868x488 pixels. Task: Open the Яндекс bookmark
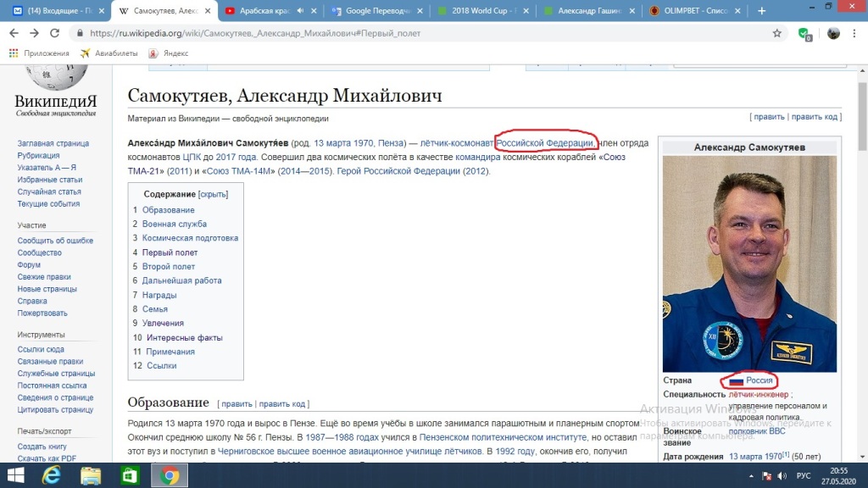pos(169,53)
